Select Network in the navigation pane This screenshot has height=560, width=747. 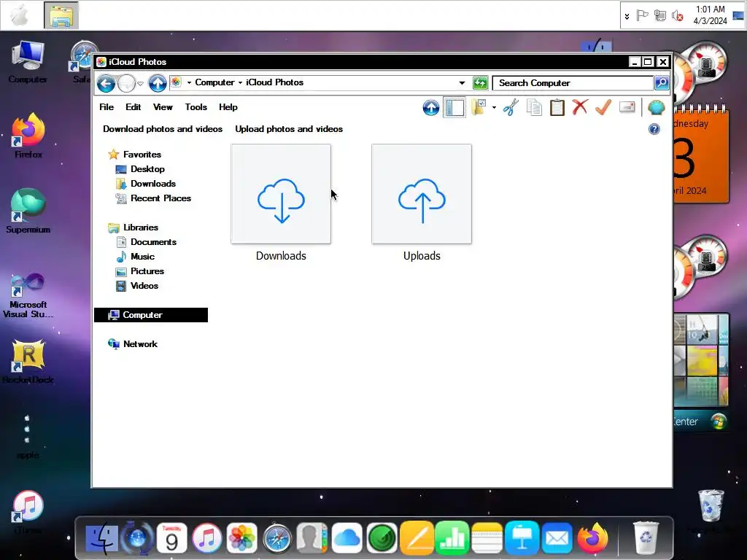tap(140, 344)
